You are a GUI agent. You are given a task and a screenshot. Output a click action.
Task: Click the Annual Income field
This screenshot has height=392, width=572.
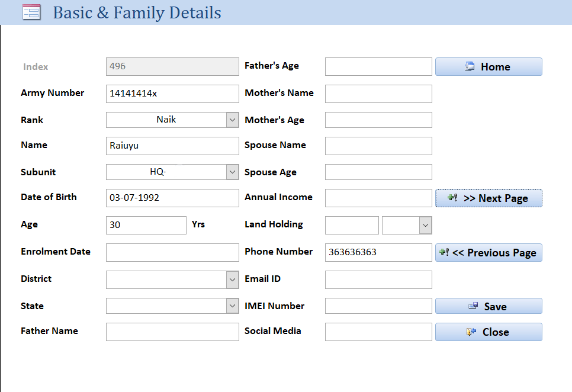click(x=378, y=198)
